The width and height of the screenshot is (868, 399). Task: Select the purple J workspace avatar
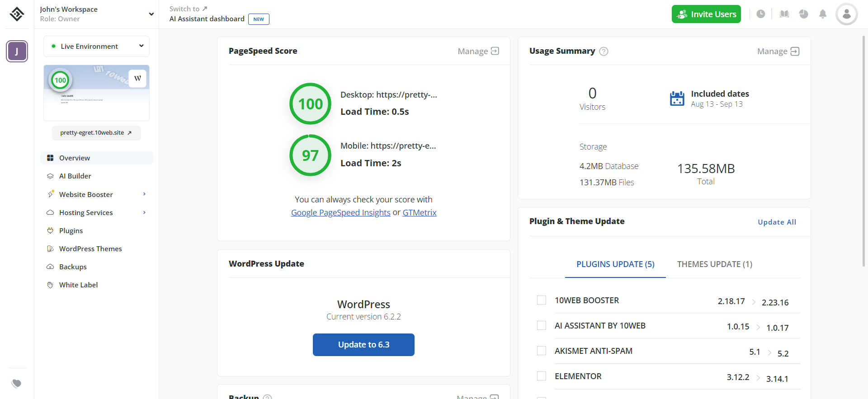coord(17,51)
